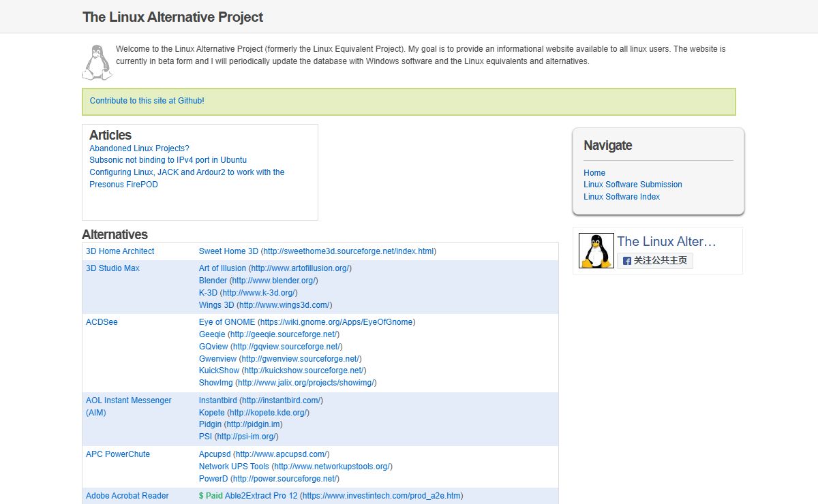Open the Gwenview alternative link
The height and width of the screenshot is (504, 818).
[217, 359]
